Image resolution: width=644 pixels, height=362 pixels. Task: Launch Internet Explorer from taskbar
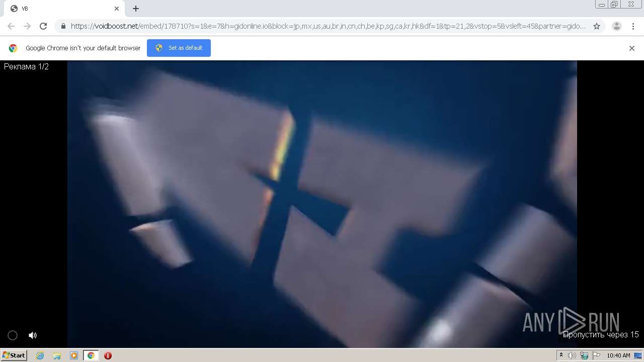(x=40, y=355)
